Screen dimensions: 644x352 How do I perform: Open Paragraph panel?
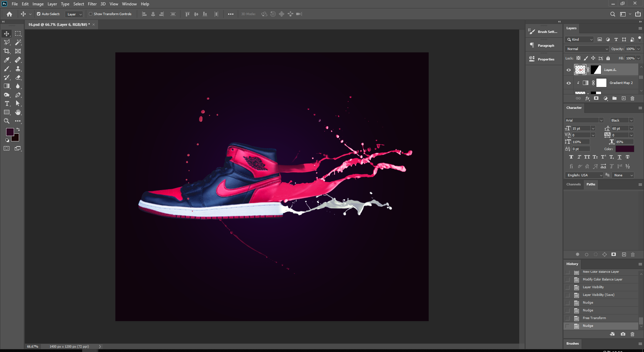click(x=543, y=46)
